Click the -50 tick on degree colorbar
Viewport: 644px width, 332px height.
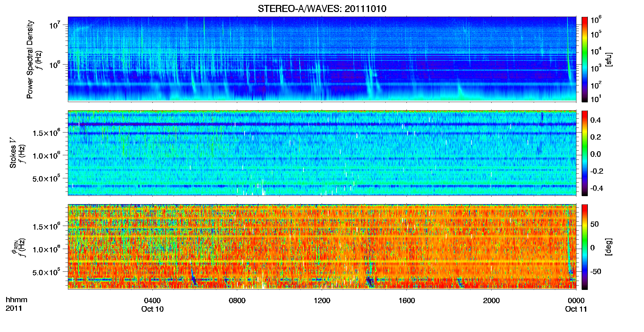click(x=596, y=272)
